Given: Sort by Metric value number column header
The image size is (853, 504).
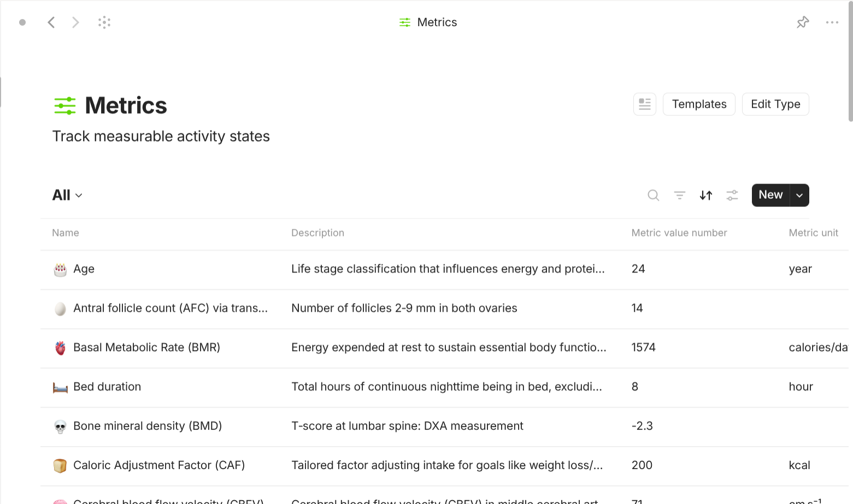Looking at the screenshot, I should tap(679, 233).
